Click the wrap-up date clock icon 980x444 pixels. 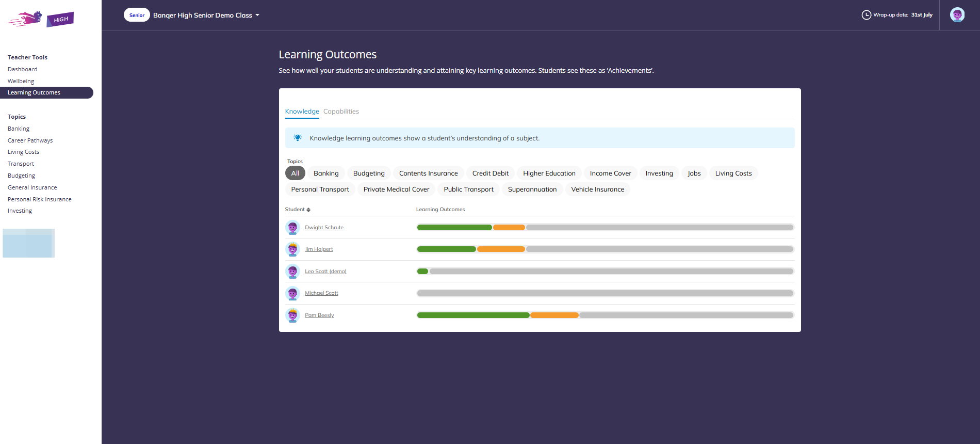click(867, 15)
